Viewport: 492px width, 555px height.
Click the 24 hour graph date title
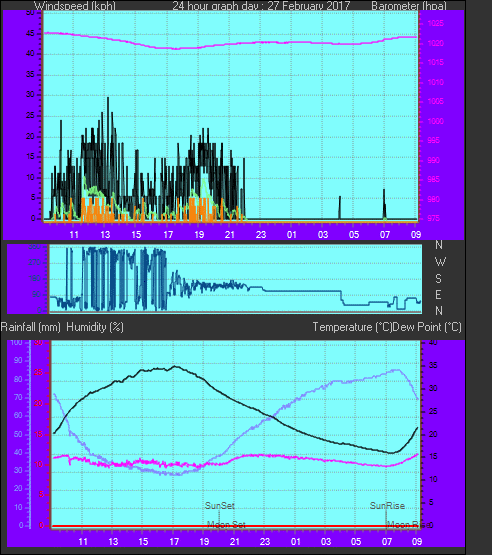click(x=261, y=6)
